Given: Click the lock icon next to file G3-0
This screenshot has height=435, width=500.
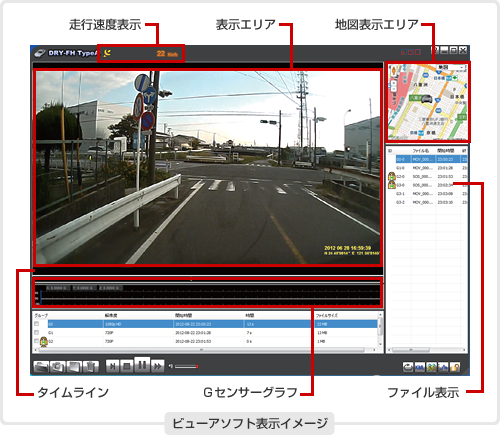Looking at the screenshot, I should 392,184.
